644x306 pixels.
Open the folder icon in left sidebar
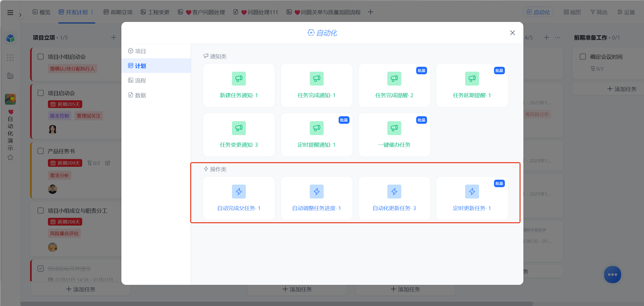[x=10, y=76]
